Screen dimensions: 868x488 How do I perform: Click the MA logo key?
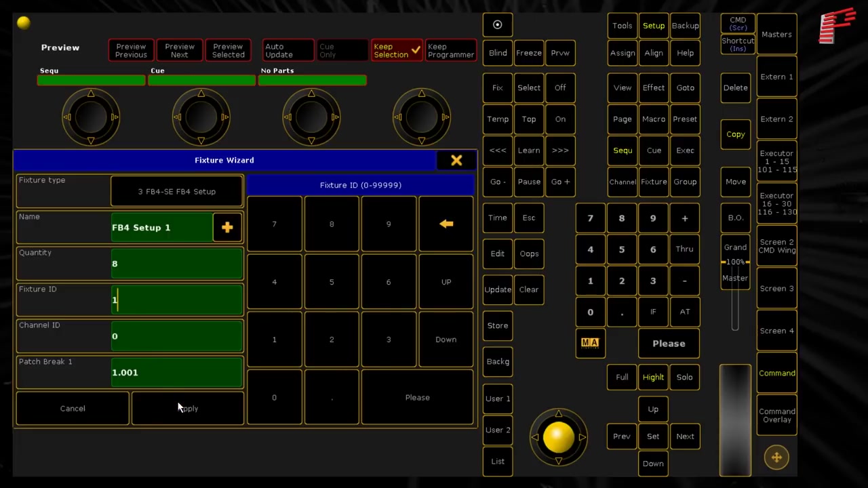(x=590, y=343)
